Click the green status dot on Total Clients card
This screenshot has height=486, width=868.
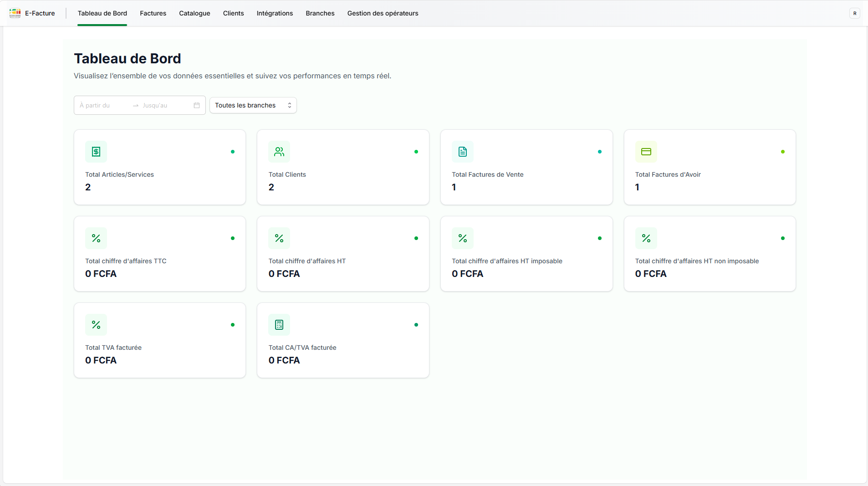pos(416,151)
